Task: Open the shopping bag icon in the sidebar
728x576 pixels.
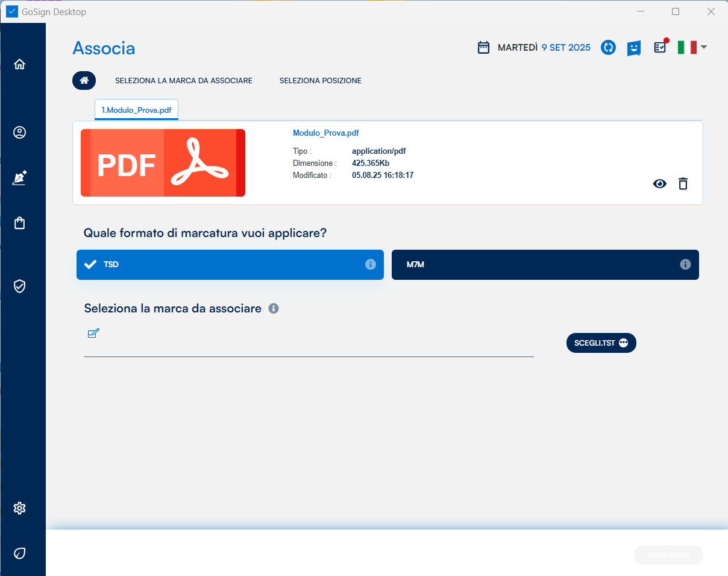Action: click(x=20, y=223)
